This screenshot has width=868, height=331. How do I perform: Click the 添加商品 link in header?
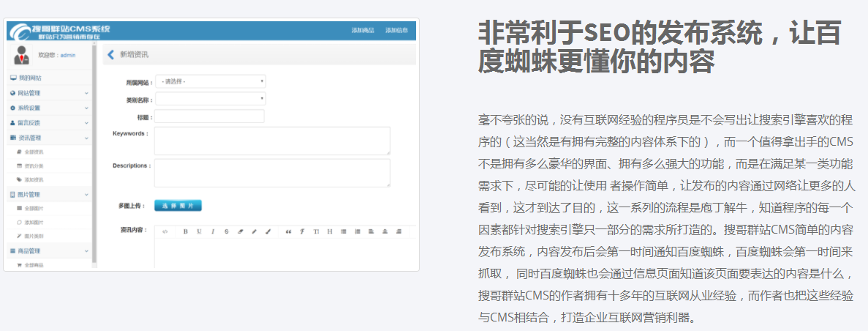pos(363,30)
